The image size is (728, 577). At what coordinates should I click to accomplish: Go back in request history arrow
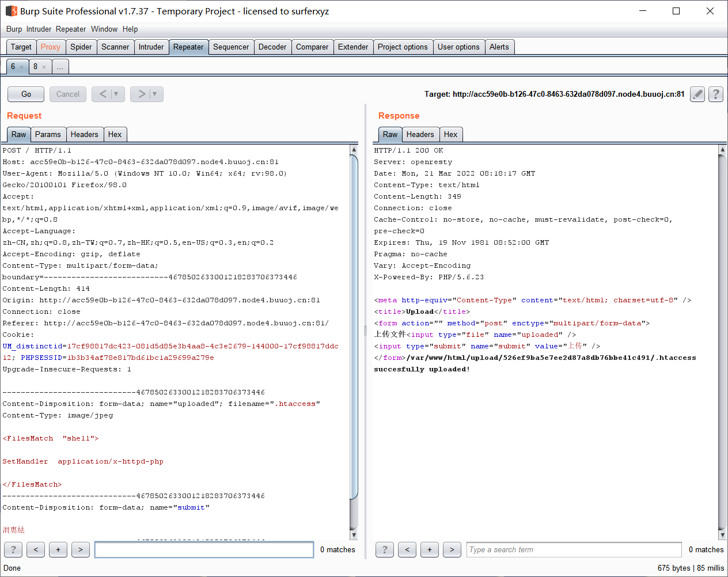click(103, 94)
